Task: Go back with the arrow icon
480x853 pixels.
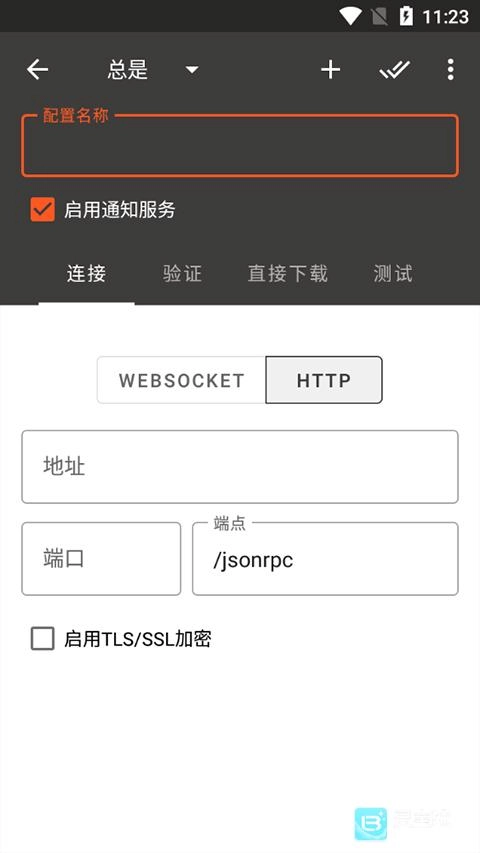Action: (x=38, y=70)
